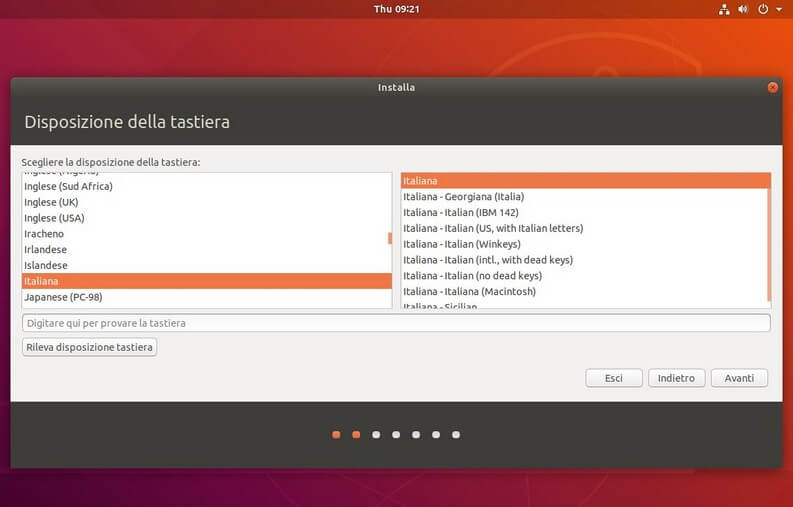
Task: Close the Installa window
Action: (x=772, y=87)
